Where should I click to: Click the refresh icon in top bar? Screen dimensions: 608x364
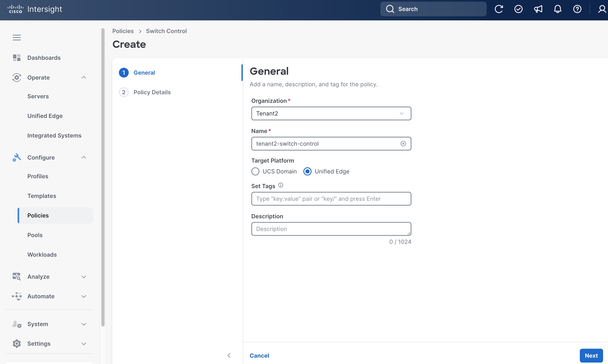coord(498,9)
